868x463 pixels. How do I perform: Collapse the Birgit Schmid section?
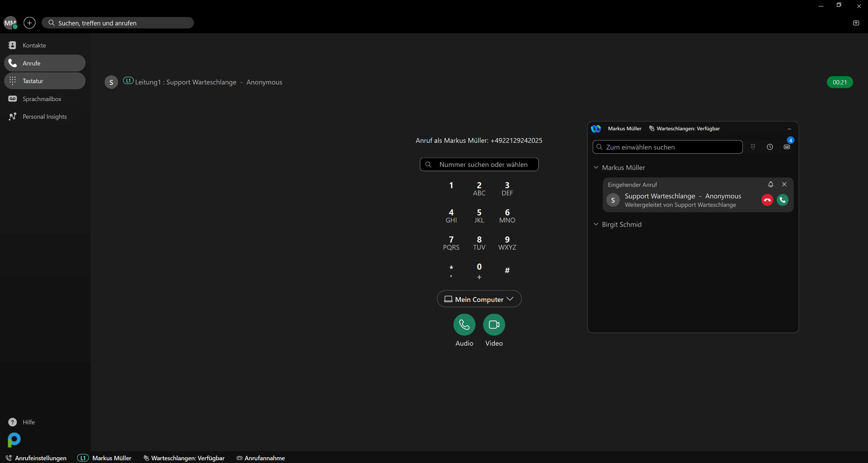(596, 225)
